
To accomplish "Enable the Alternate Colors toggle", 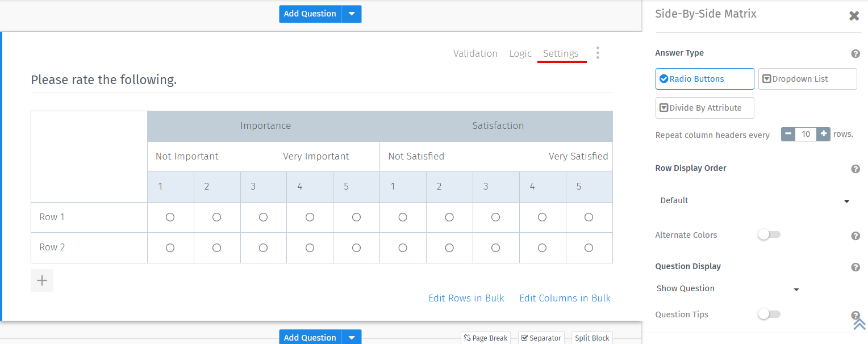I will 769,234.
